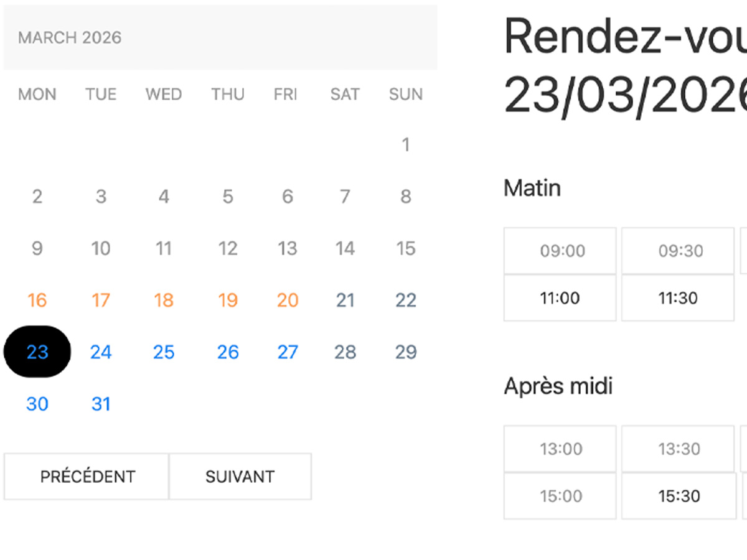
Task: Select the highlighted date 23
Action: coord(37,352)
